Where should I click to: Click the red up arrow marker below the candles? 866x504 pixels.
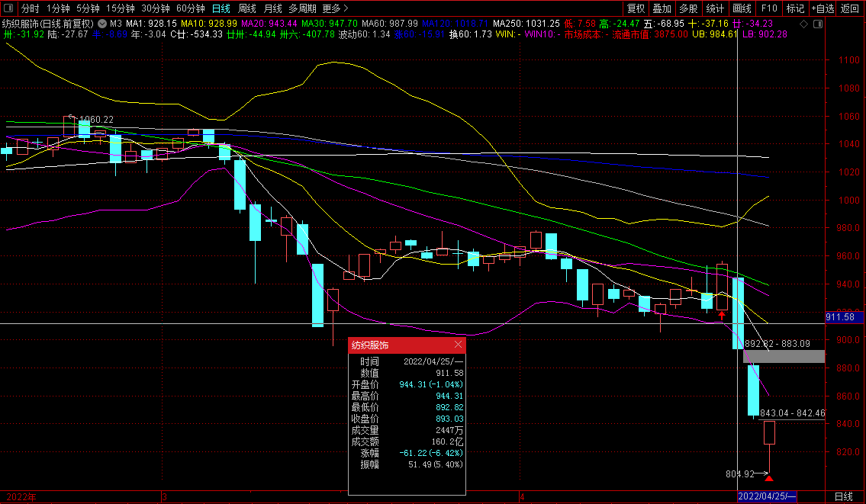pyautogui.click(x=722, y=314)
